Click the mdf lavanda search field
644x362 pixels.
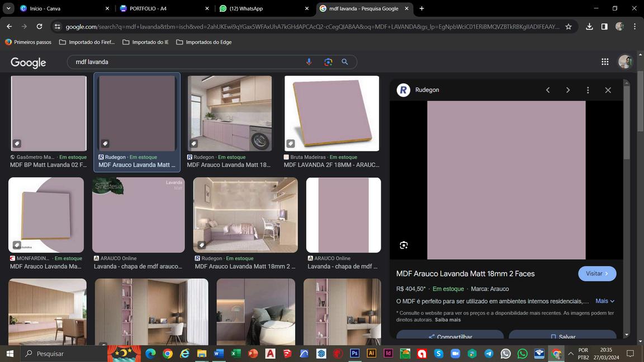pyautogui.click(x=184, y=62)
